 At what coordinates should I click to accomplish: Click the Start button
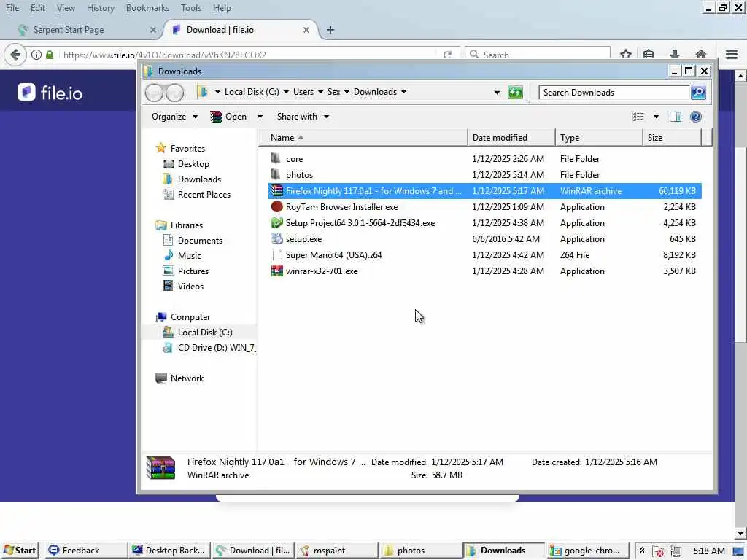[x=19, y=551]
